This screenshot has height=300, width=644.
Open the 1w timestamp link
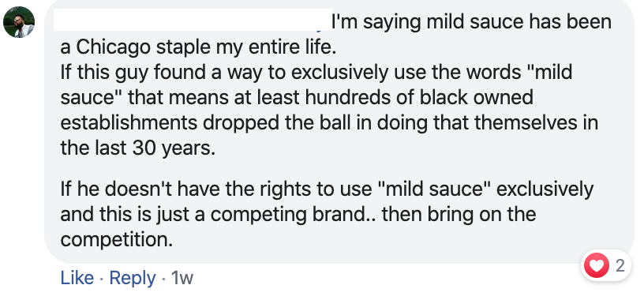182,278
